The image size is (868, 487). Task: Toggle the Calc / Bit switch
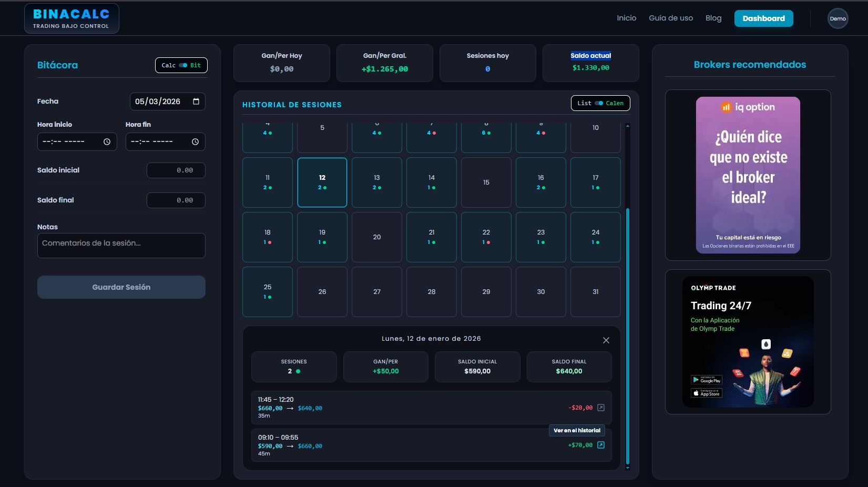click(x=182, y=65)
